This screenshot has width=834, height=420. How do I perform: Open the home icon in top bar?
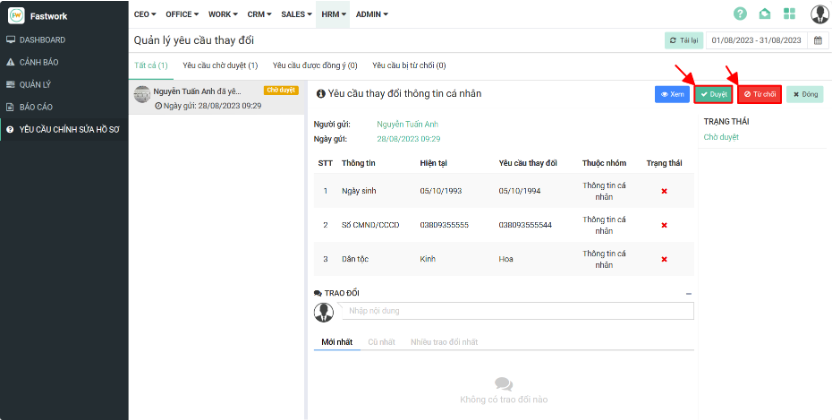765,14
